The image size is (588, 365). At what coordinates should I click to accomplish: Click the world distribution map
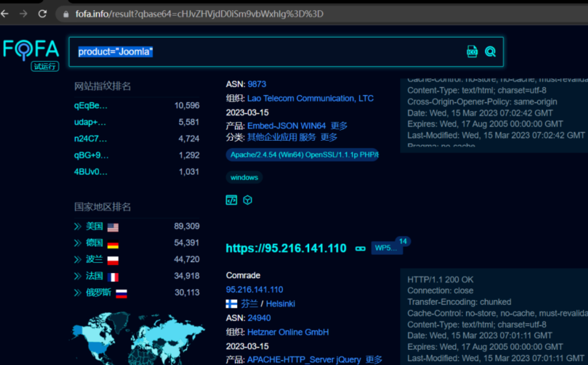tap(138, 339)
